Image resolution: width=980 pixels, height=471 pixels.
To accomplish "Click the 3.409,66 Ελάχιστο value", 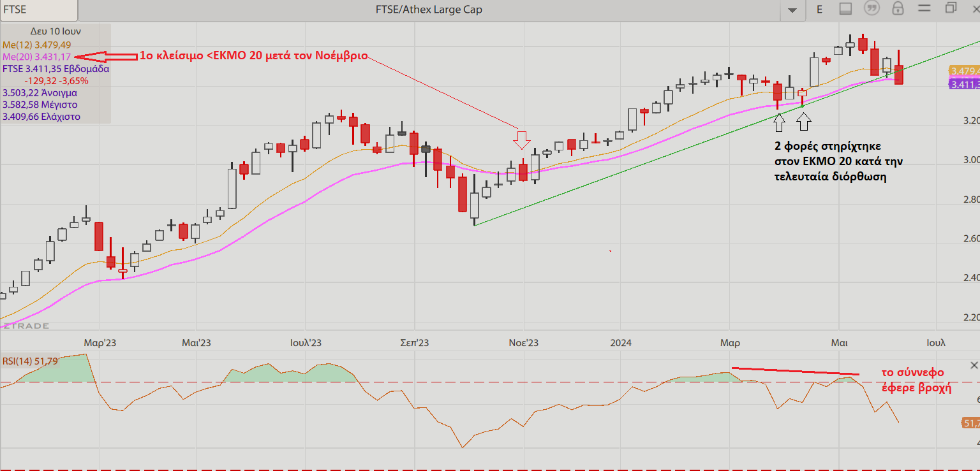I will [x=41, y=117].
